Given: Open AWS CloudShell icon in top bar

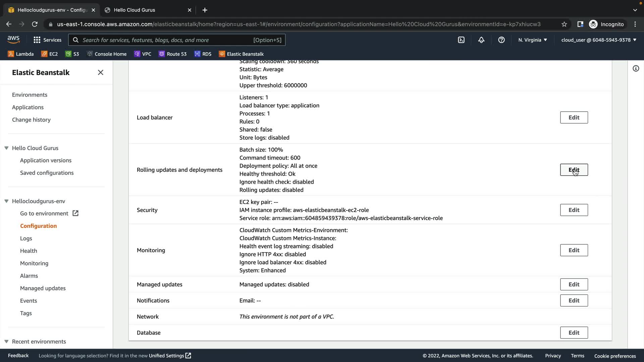Looking at the screenshot, I should [461, 40].
